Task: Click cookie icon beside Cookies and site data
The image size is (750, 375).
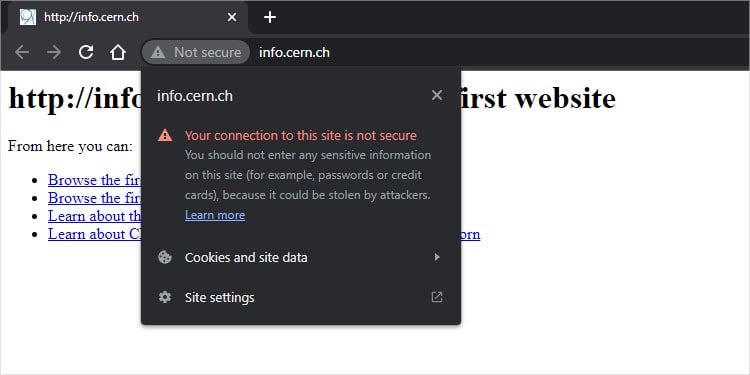Action: point(165,257)
